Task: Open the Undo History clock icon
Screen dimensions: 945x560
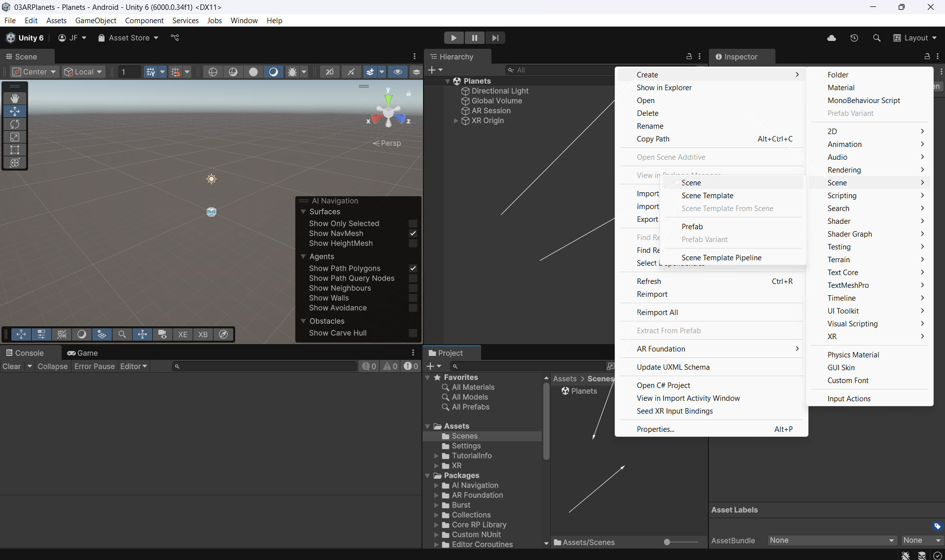Action: click(x=854, y=38)
